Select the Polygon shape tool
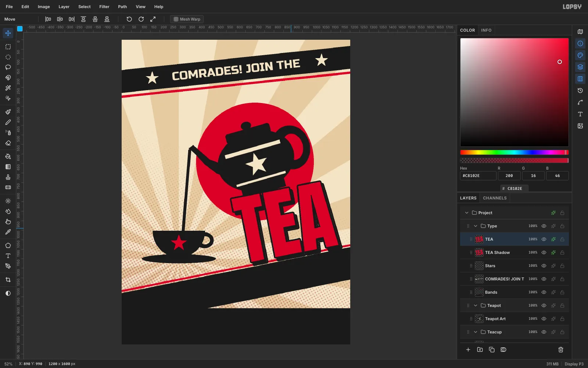 click(x=8, y=245)
